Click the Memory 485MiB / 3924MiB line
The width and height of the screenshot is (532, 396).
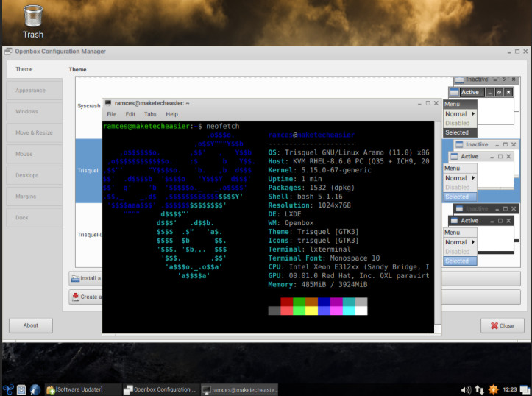click(x=318, y=285)
